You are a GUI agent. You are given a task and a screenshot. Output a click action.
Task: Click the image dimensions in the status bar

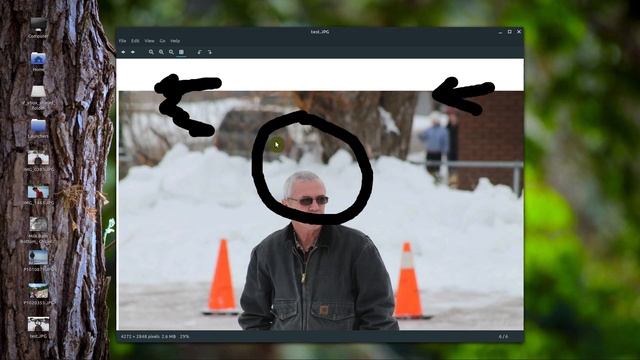click(x=141, y=337)
